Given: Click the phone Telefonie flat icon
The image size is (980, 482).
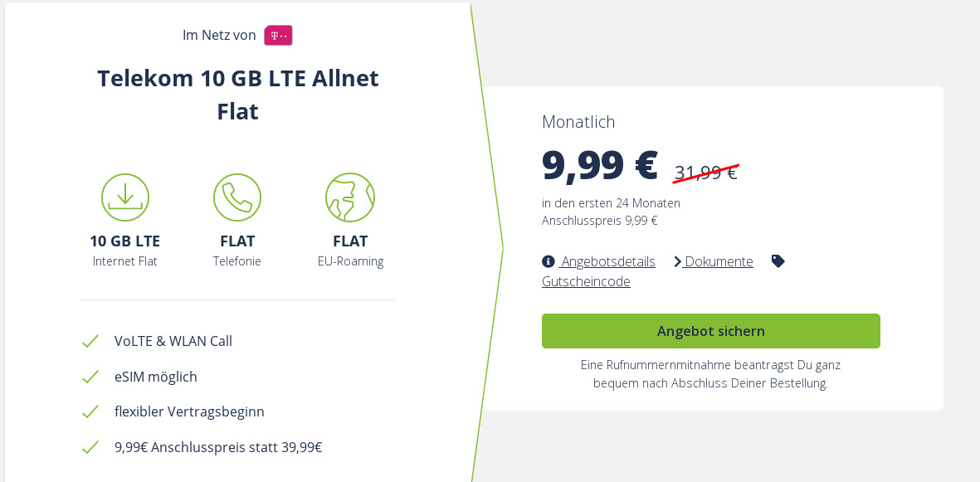Looking at the screenshot, I should click(237, 197).
